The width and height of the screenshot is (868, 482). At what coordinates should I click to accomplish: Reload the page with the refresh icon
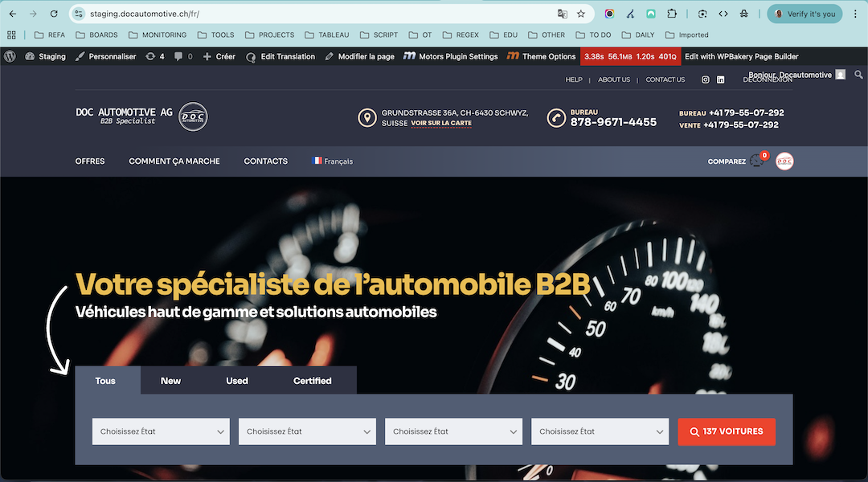[x=54, y=14]
